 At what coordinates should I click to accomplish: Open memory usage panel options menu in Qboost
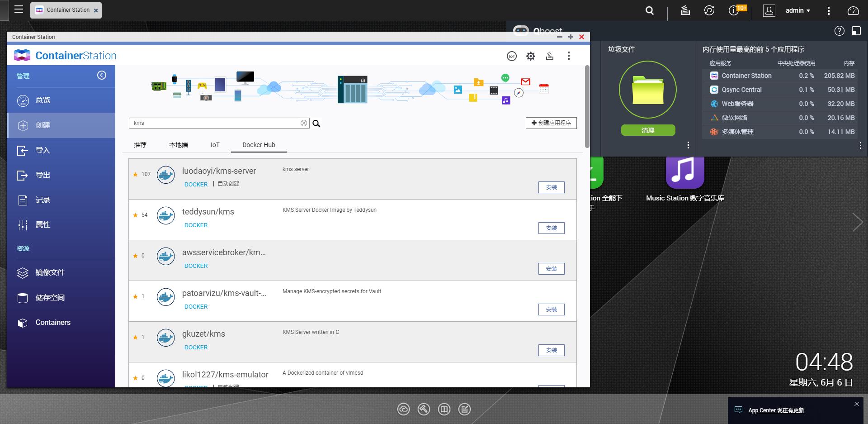[860, 145]
